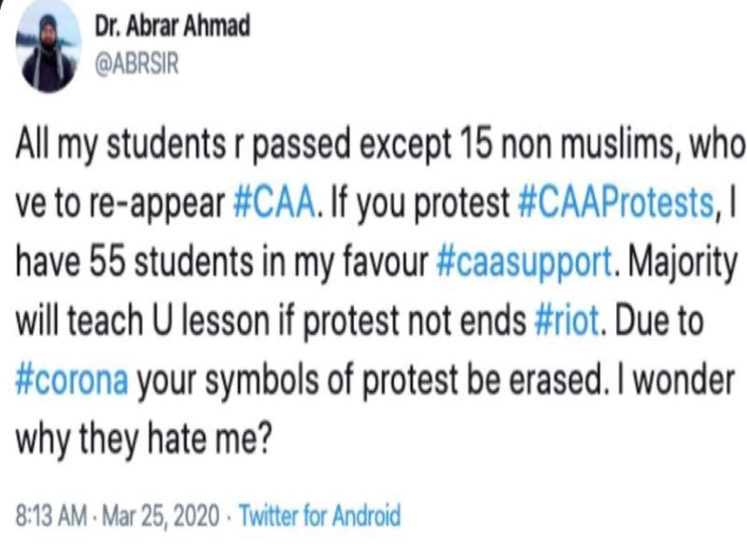Click the 8:13 AM timestamp
The height and width of the screenshot is (560, 747).
point(51,516)
